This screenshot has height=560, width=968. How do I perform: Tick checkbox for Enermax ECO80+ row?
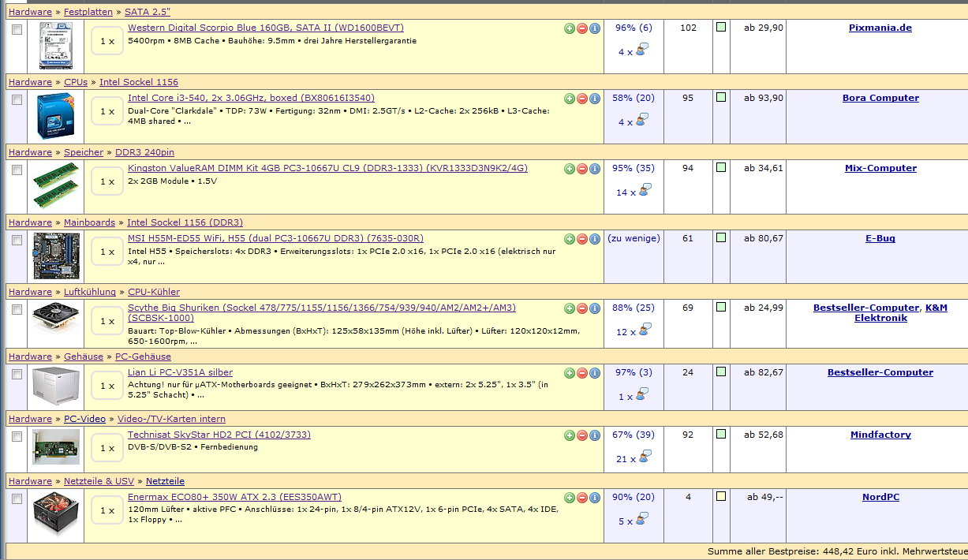17,498
